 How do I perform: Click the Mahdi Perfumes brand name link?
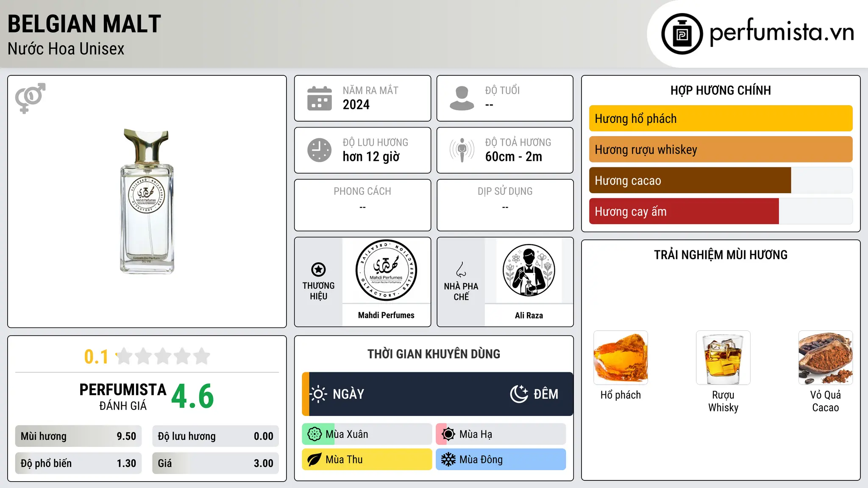(386, 315)
